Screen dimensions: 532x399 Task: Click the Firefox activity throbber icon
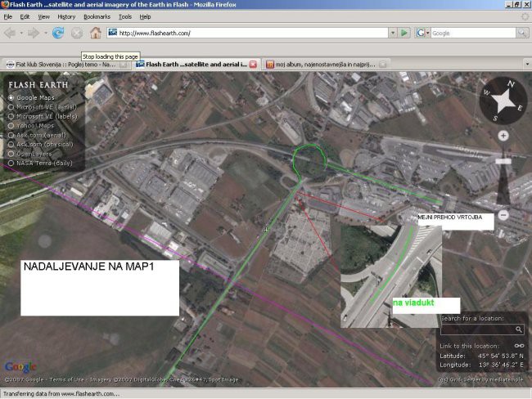point(525,16)
